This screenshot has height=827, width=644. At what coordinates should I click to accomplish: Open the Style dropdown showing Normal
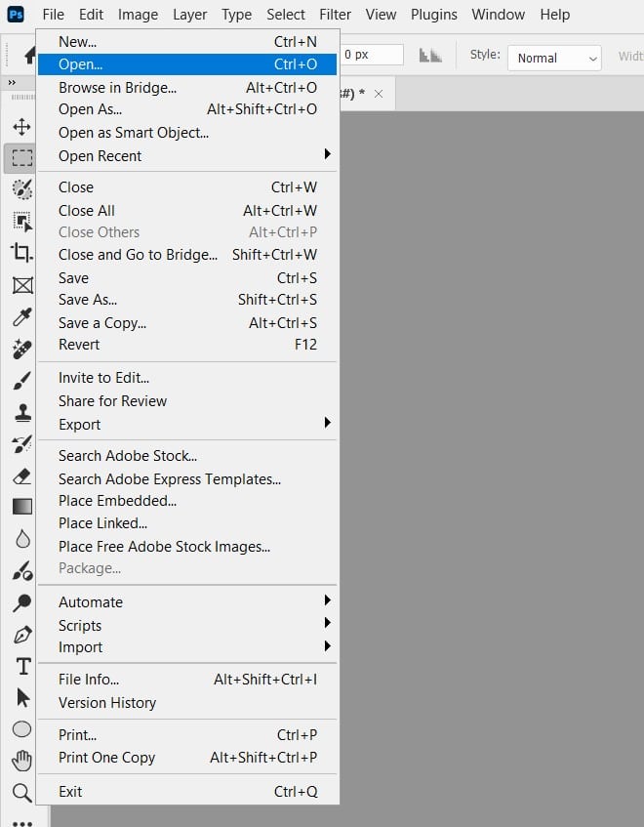click(554, 58)
